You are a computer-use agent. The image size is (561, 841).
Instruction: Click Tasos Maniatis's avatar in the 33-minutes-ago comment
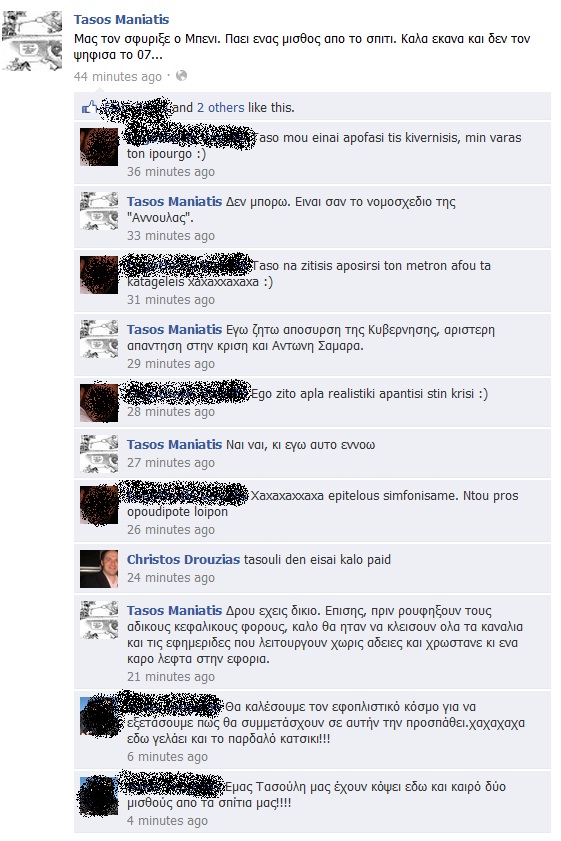pos(99,211)
